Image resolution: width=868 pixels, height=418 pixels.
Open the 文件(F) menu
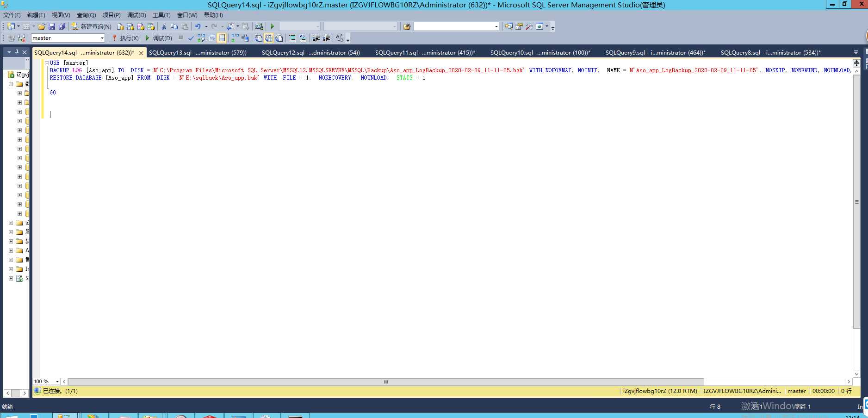click(x=12, y=15)
